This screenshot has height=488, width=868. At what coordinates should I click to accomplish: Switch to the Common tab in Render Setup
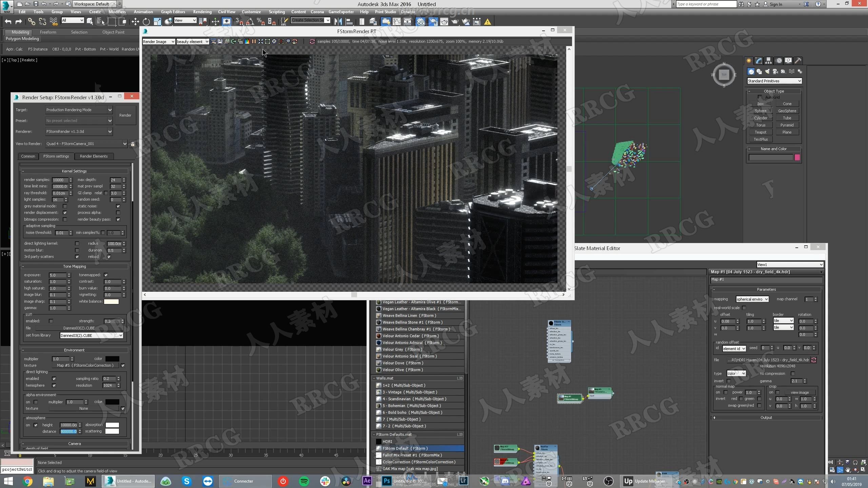click(x=28, y=156)
